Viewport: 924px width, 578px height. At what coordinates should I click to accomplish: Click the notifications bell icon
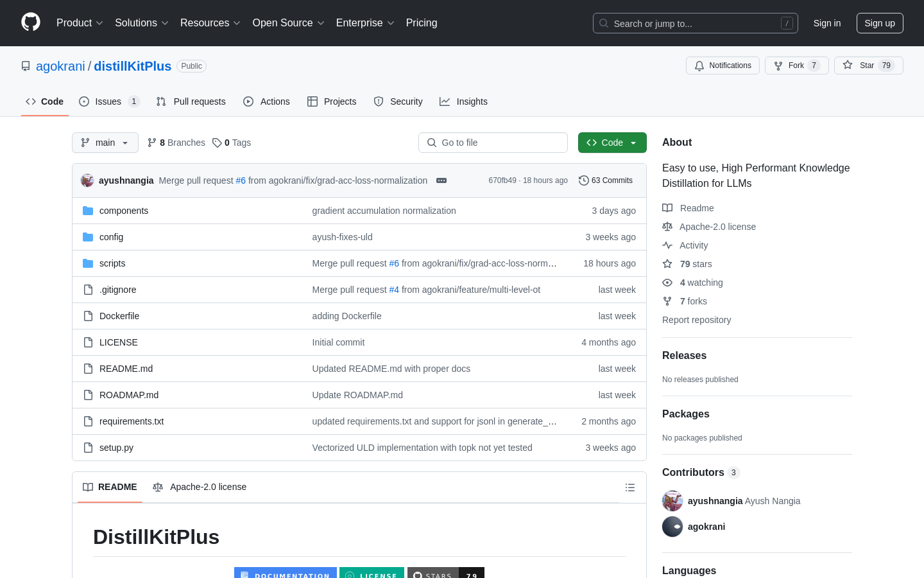699,66
